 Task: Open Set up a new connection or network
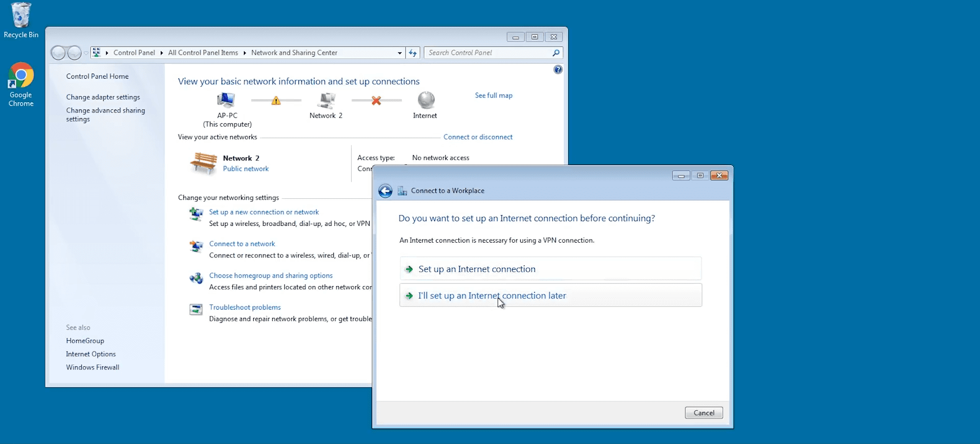[264, 212]
